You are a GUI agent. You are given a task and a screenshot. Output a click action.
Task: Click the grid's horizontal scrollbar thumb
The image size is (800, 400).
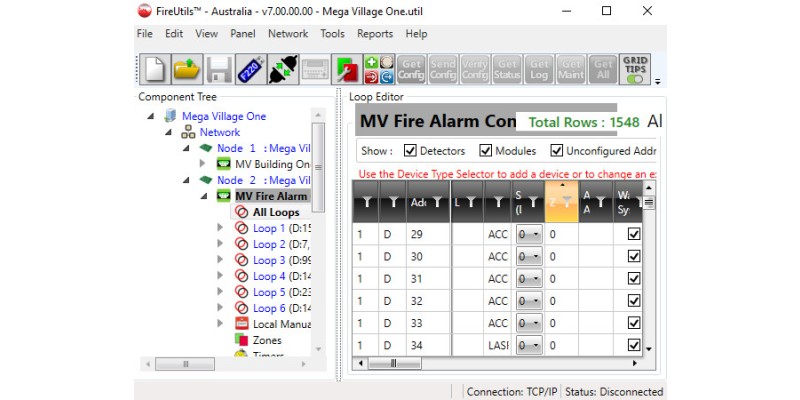click(x=395, y=363)
